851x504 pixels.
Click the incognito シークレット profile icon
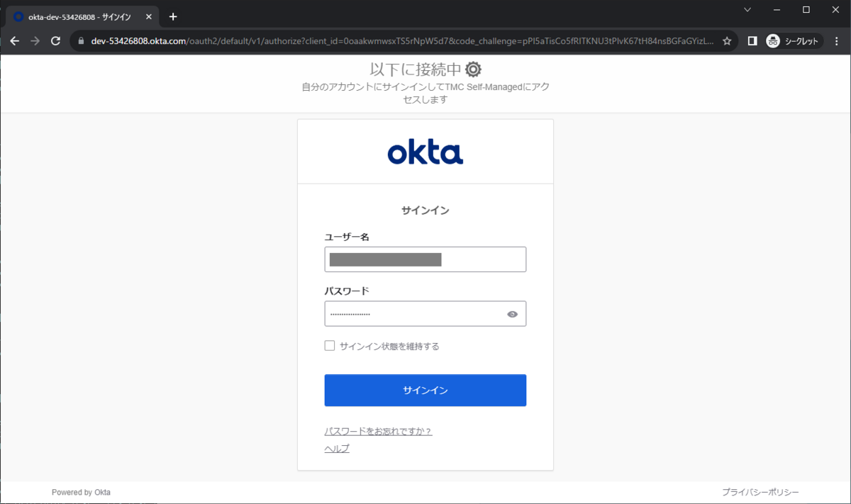(794, 41)
